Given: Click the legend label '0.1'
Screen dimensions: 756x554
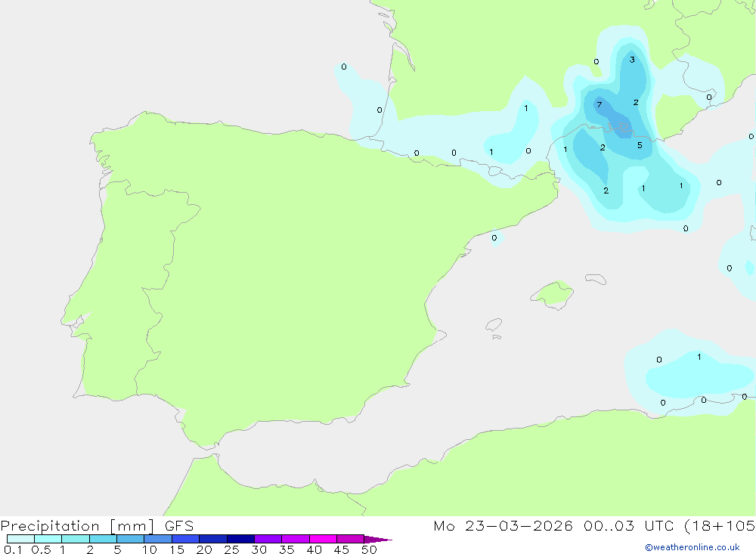Looking at the screenshot, I should pyautogui.click(x=13, y=549).
